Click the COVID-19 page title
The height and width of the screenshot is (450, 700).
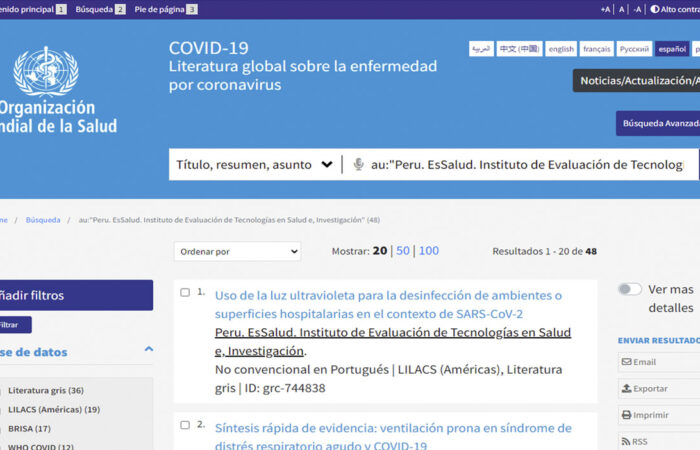tap(208, 48)
